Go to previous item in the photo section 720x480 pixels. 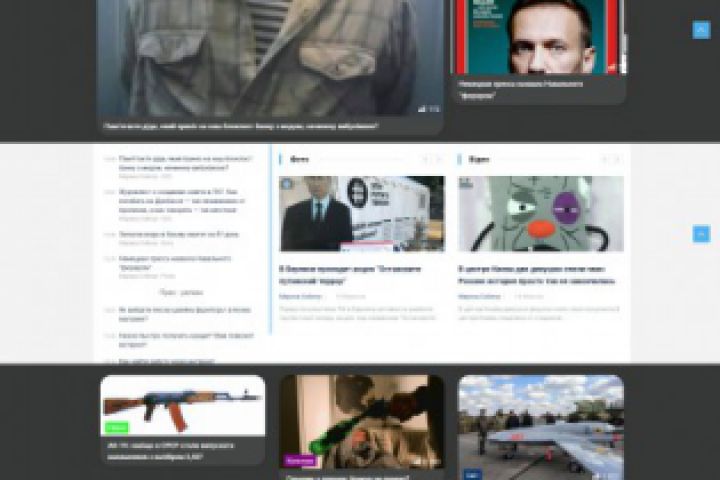425,159
